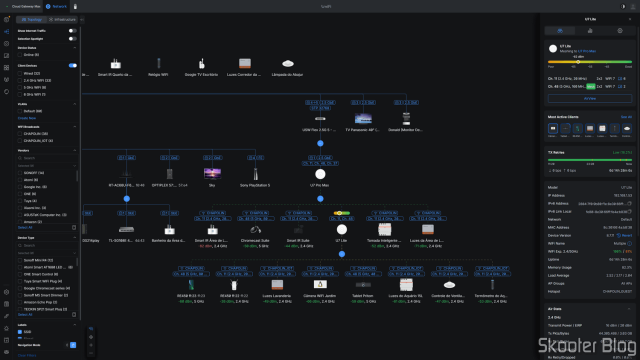Click the U7 Lite signal indicator bar on topology

tap(342, 213)
